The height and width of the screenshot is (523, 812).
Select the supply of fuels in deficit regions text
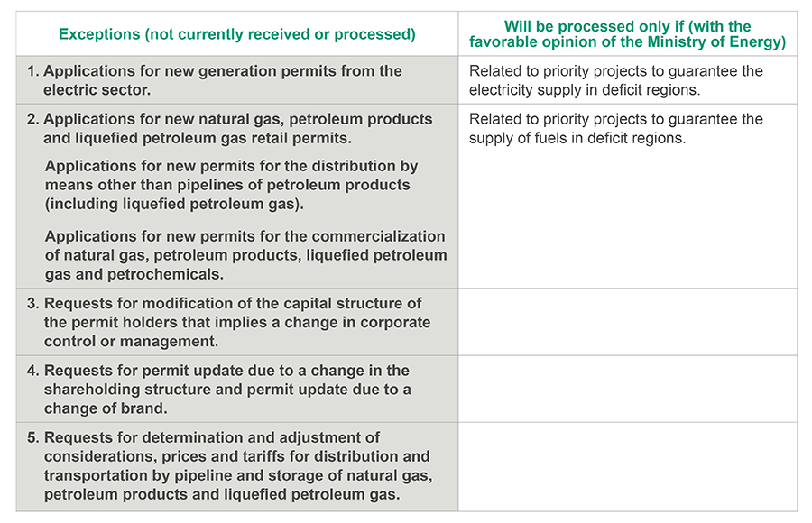pos(615,128)
